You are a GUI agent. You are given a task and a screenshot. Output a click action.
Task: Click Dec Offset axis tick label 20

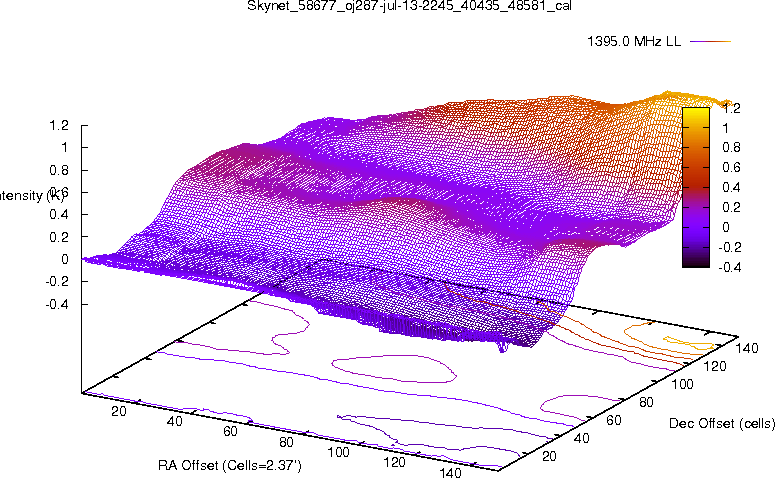coord(550,456)
